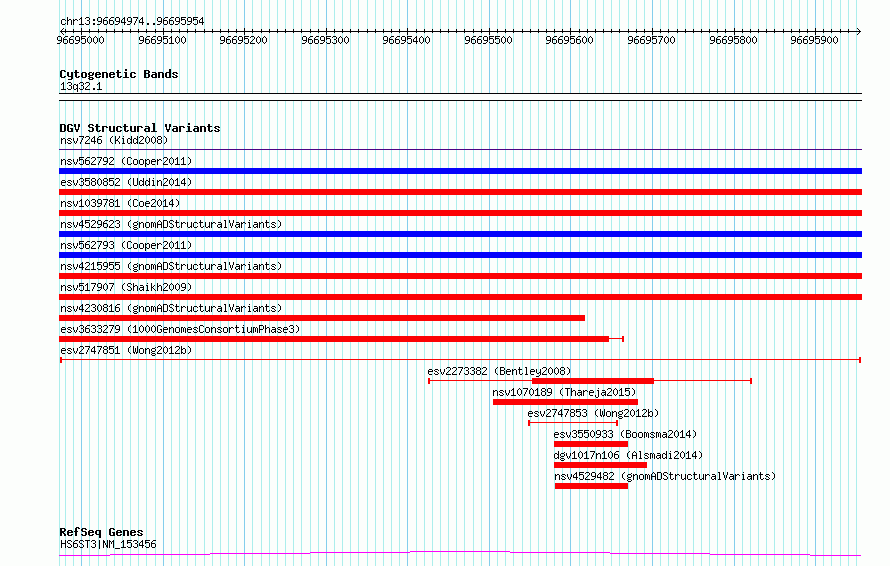Click ruler position 96695100
Viewport: 890px width, 566px height.
[x=162, y=40]
